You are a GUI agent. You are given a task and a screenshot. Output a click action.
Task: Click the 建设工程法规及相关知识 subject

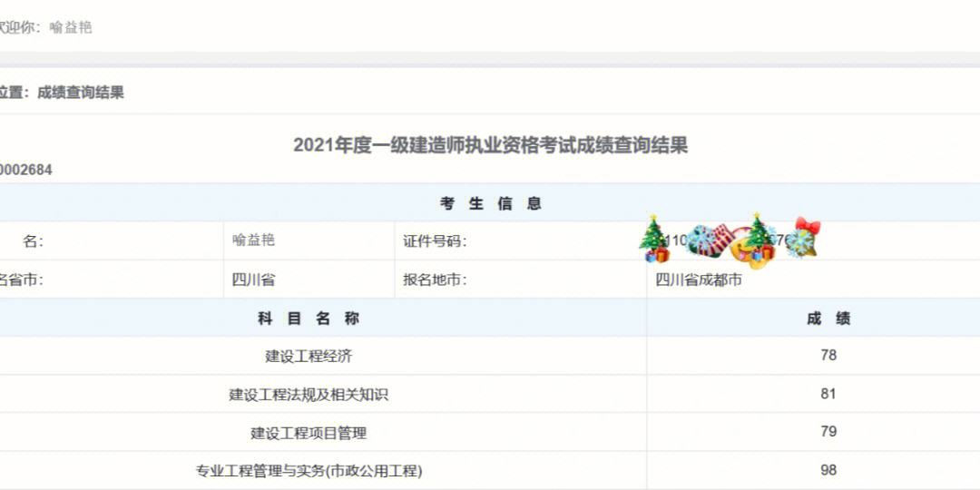click(309, 395)
